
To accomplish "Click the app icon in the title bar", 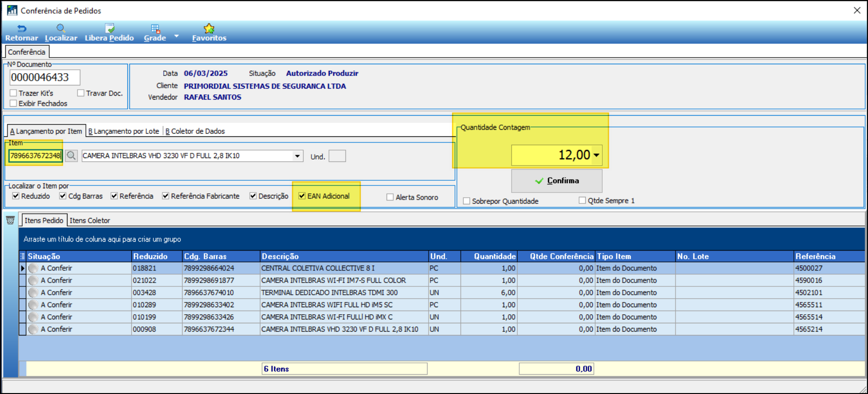I will [12, 10].
